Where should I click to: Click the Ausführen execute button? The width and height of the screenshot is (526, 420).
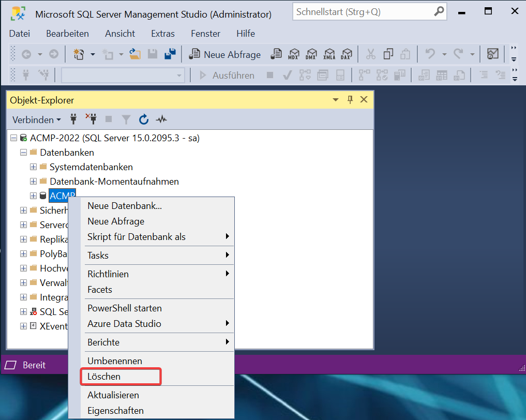coord(227,75)
